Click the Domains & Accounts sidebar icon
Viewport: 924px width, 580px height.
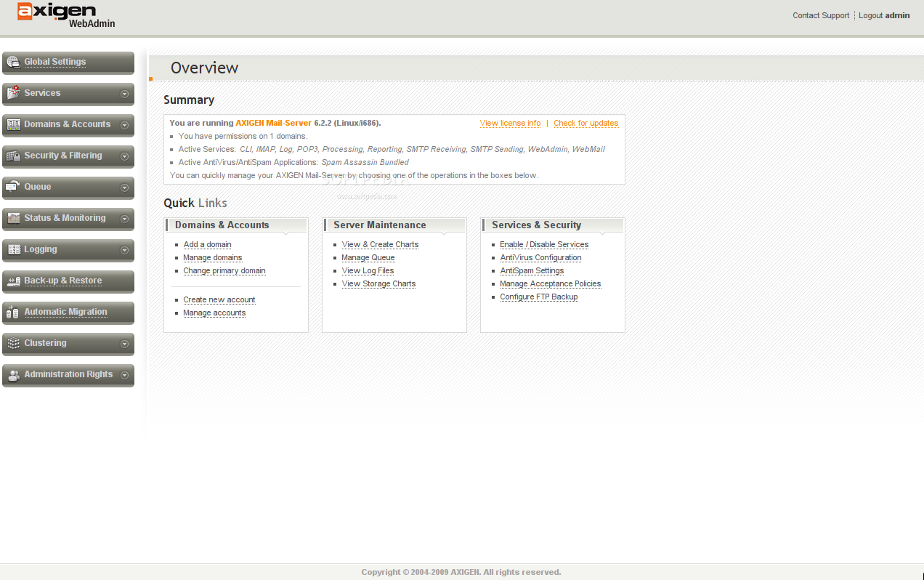tap(13, 124)
